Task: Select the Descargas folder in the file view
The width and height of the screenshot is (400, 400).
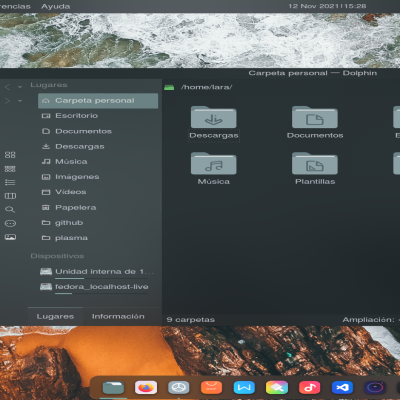Action: [214, 123]
